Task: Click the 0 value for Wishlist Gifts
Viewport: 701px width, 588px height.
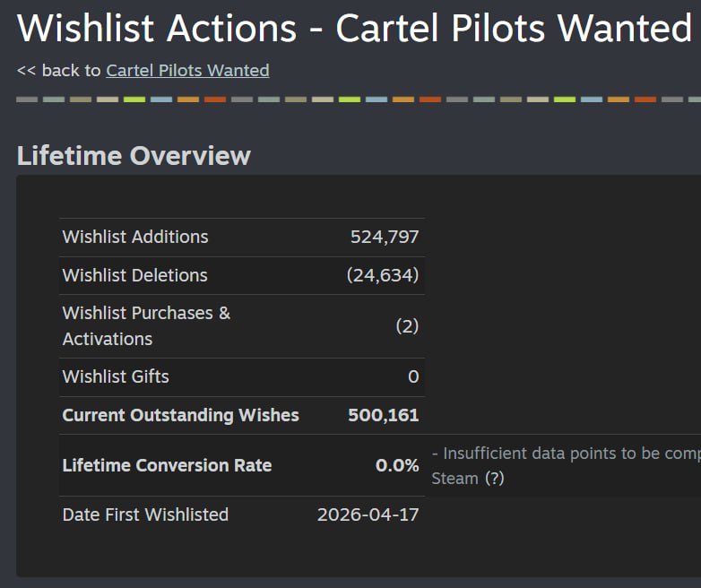Action: click(413, 377)
